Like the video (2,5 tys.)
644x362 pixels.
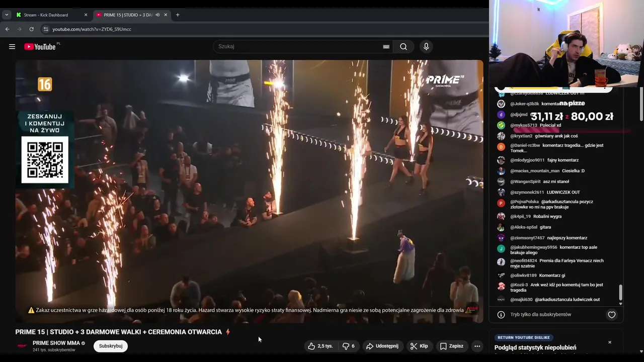coord(320,346)
